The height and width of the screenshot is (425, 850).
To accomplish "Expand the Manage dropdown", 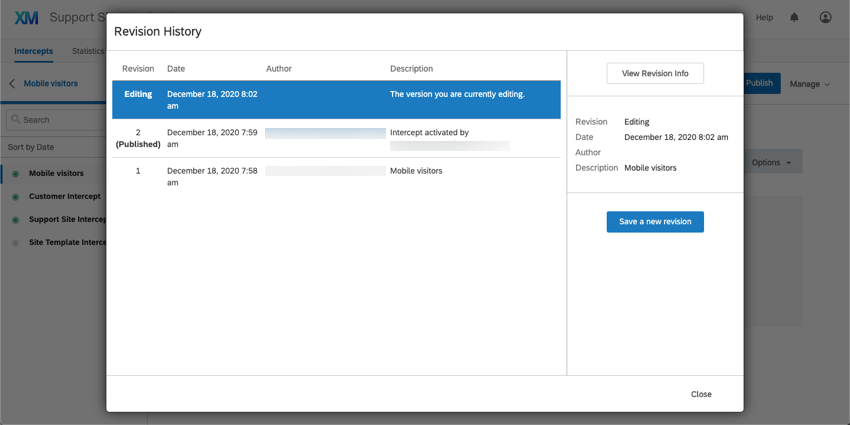I will (809, 84).
